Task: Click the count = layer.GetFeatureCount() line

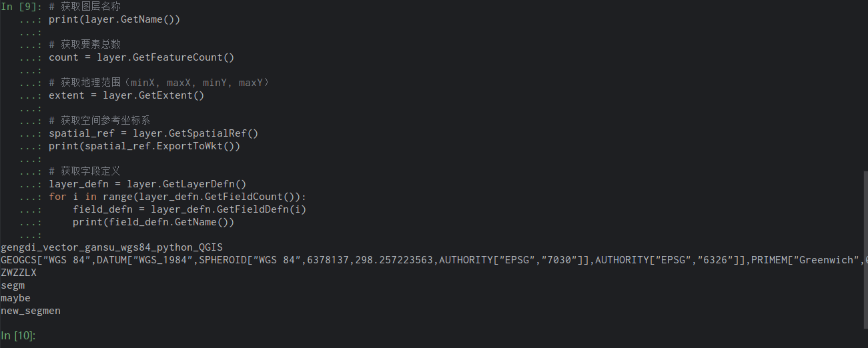Action: click(x=141, y=57)
